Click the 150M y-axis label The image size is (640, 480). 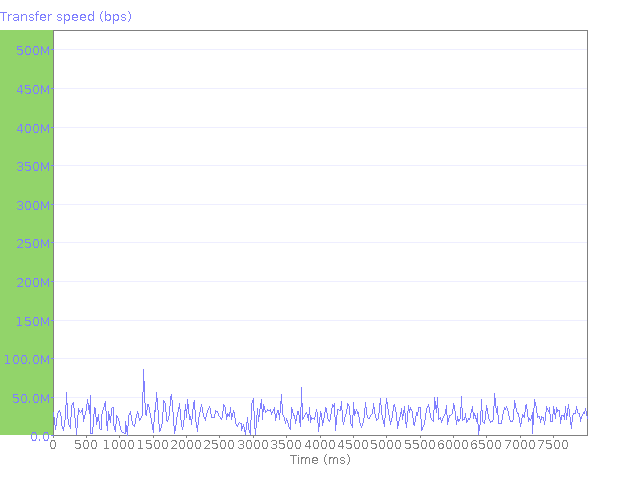coord(33,322)
